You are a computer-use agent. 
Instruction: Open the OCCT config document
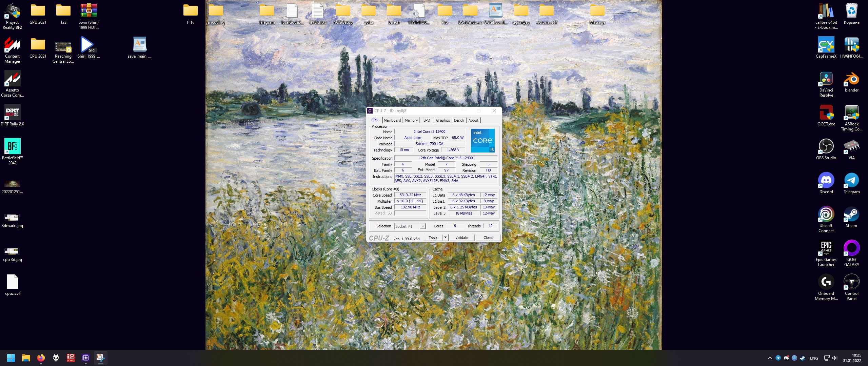(495, 14)
